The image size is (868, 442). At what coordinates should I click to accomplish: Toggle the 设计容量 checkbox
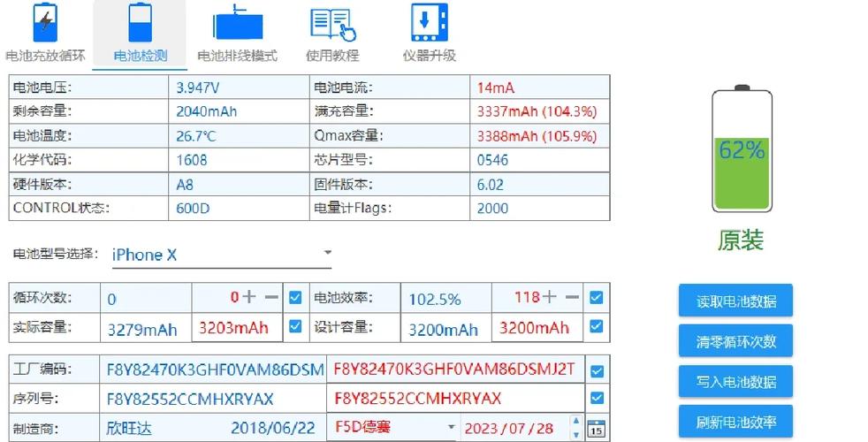[596, 325]
